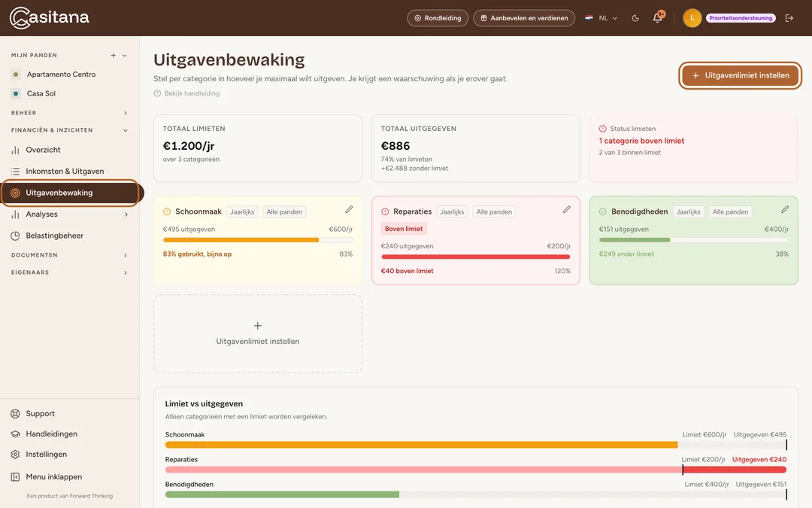Click the logout icon
812x508 pixels.
click(789, 18)
